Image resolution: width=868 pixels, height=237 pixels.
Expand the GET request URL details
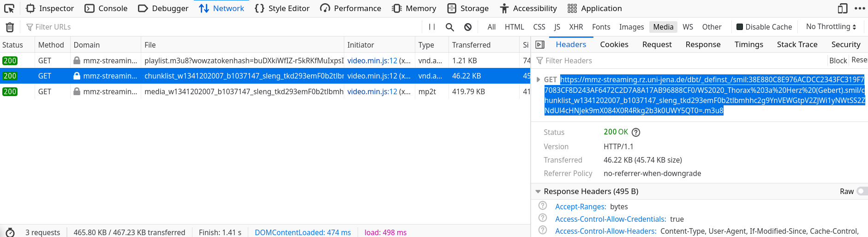tap(539, 79)
